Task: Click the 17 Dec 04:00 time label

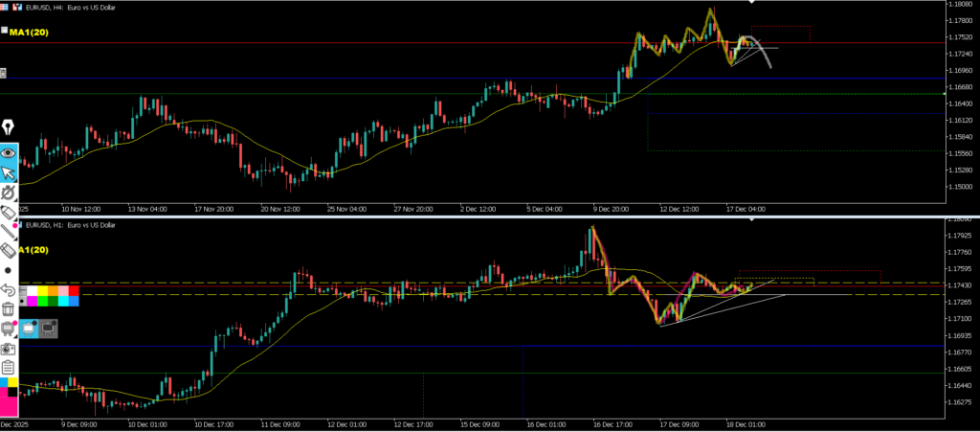Action: click(x=746, y=209)
